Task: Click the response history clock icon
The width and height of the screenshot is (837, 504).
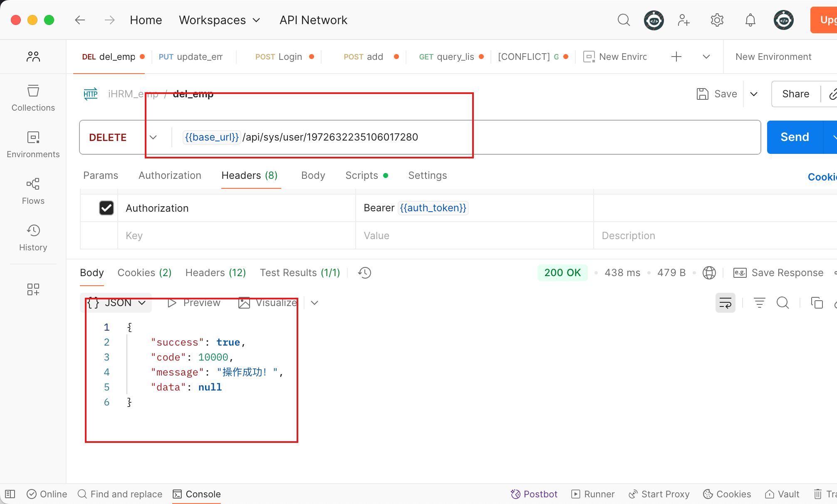Action: point(364,273)
